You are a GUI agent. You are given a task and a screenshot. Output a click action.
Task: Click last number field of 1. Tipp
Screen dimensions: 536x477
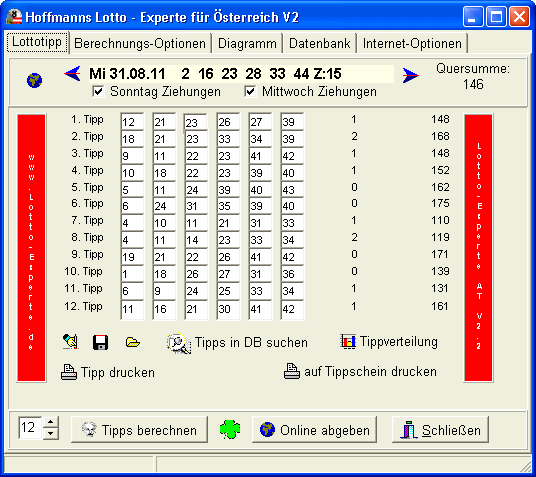coord(292,122)
